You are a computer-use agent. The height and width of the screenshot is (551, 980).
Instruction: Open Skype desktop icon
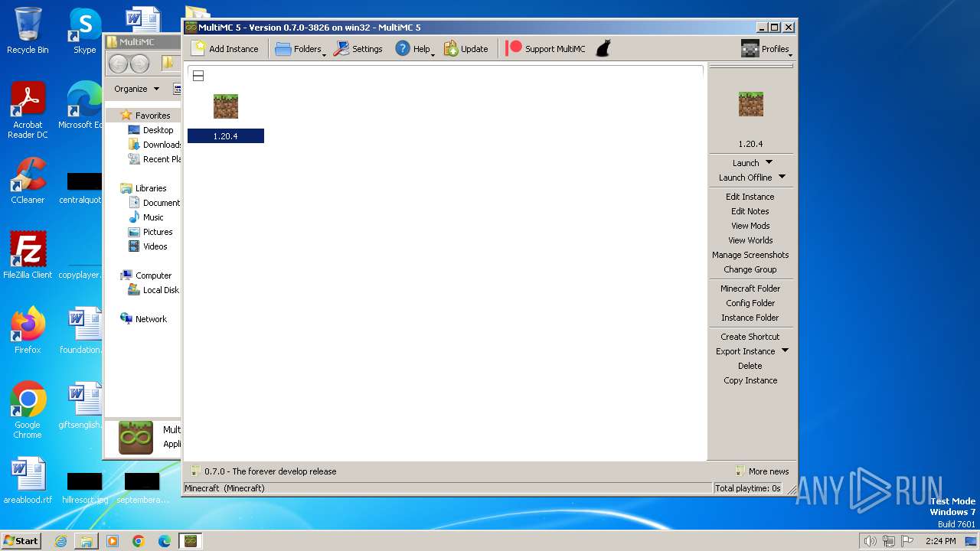85,31
